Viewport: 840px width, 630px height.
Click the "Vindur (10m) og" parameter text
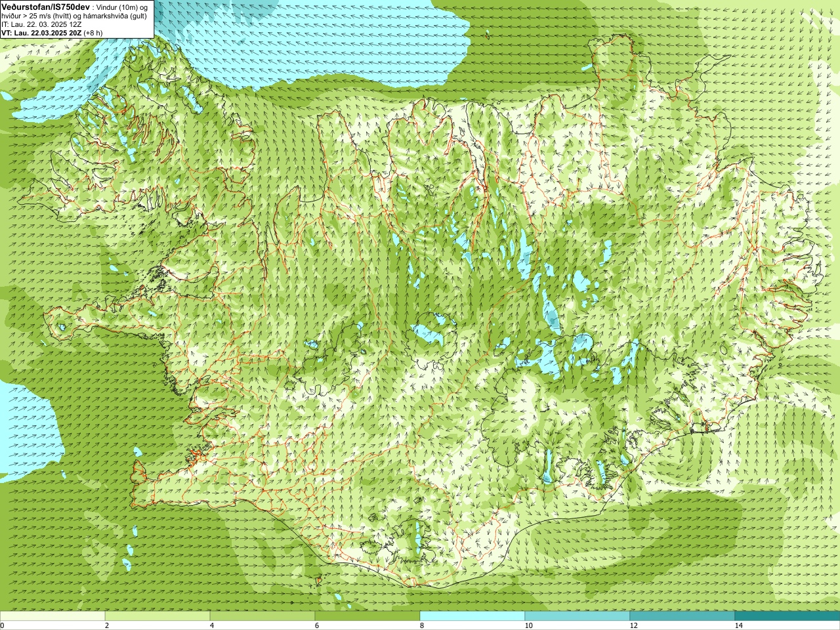point(122,7)
